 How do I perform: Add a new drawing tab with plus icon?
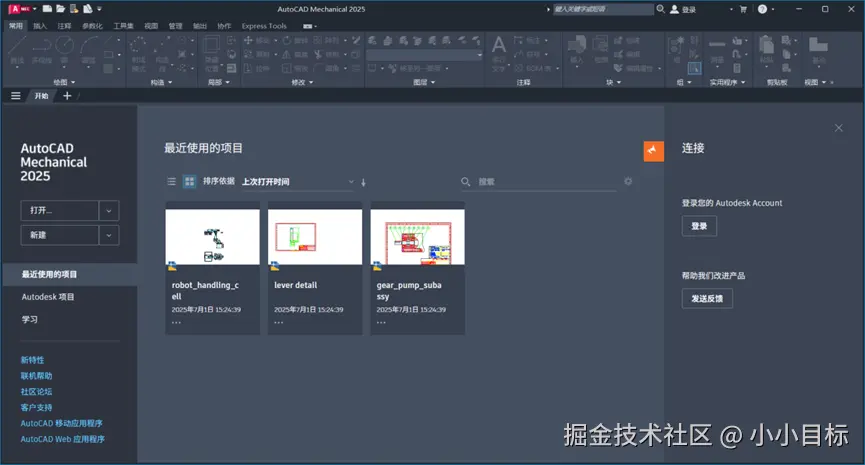point(67,96)
